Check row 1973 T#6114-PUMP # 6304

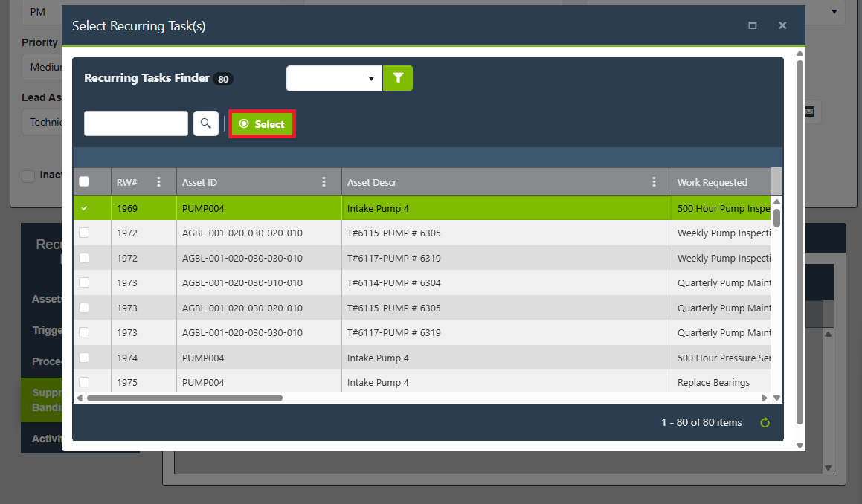click(x=84, y=282)
